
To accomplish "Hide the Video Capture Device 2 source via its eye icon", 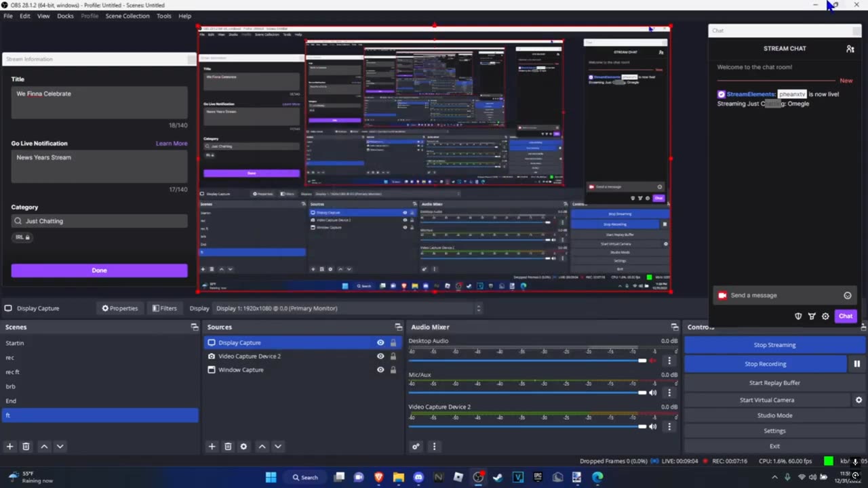I will [x=380, y=357].
